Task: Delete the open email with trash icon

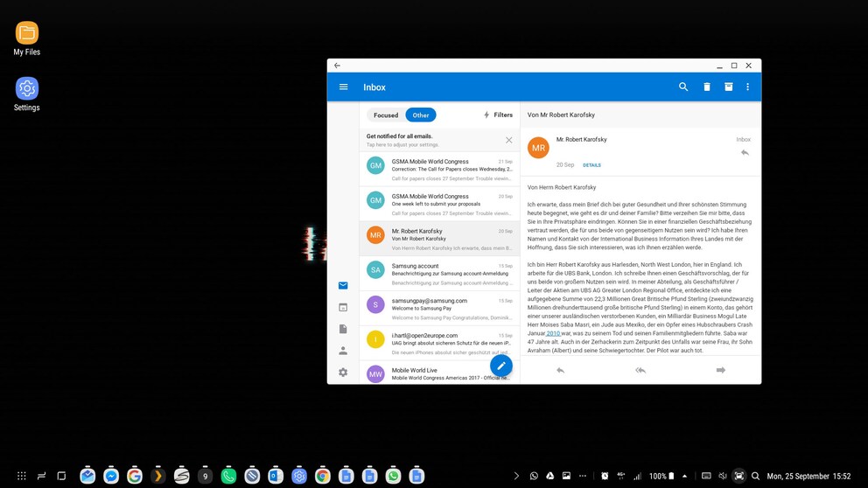Action: pyautogui.click(x=707, y=87)
